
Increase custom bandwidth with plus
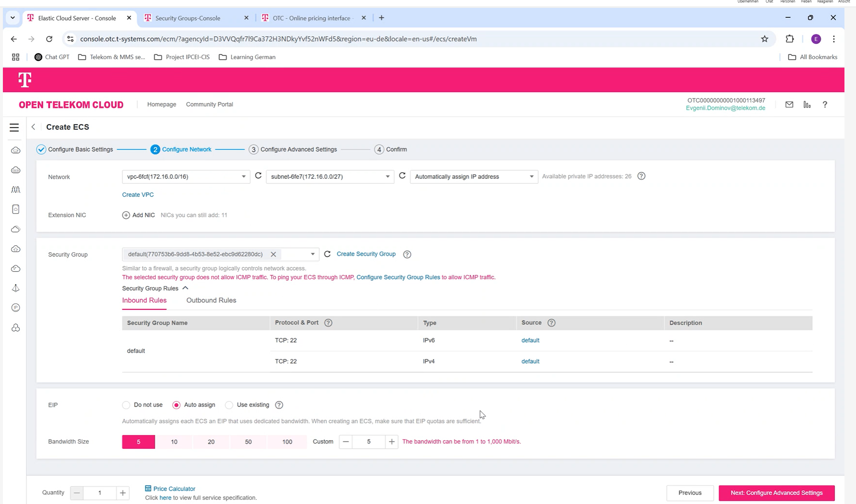(x=392, y=442)
